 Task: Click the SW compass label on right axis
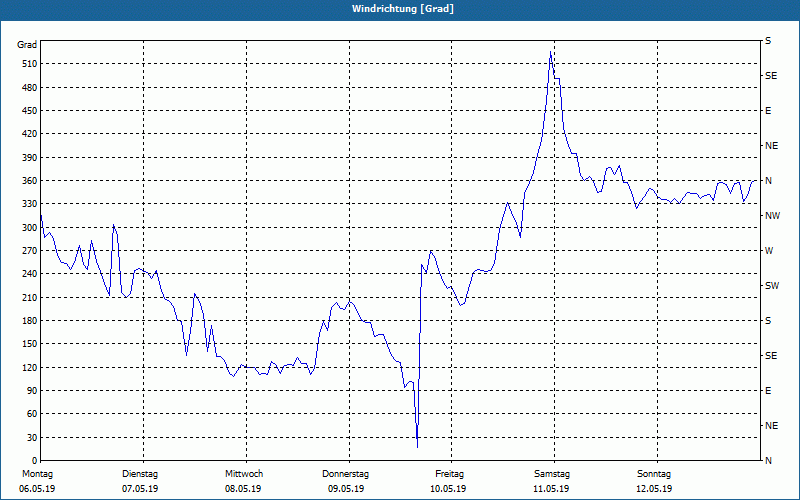click(771, 286)
